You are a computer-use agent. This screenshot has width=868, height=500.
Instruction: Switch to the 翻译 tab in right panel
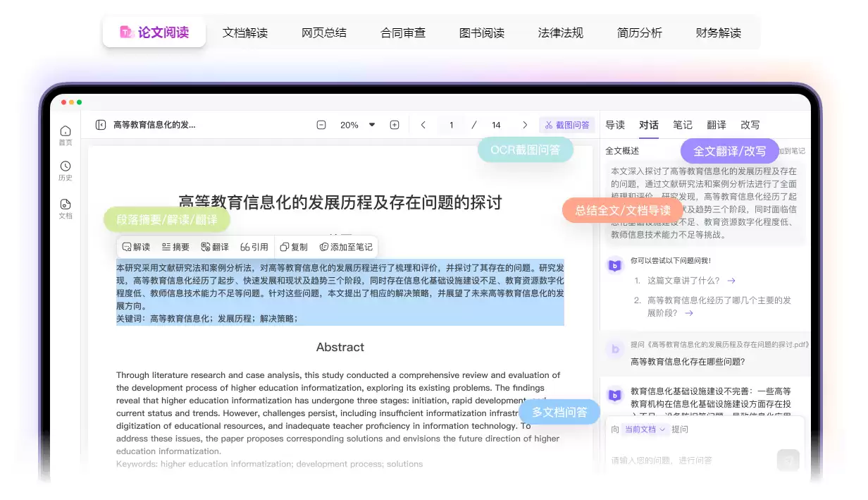[x=716, y=125]
